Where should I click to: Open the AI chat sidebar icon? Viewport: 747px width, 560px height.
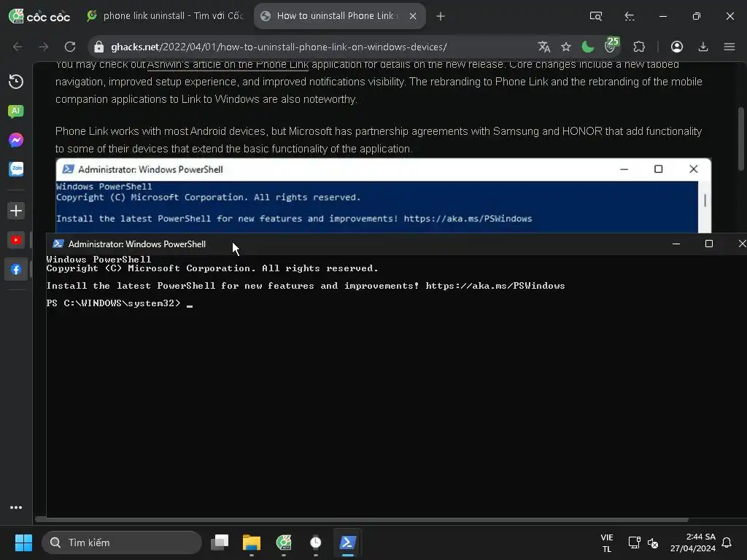point(16,112)
